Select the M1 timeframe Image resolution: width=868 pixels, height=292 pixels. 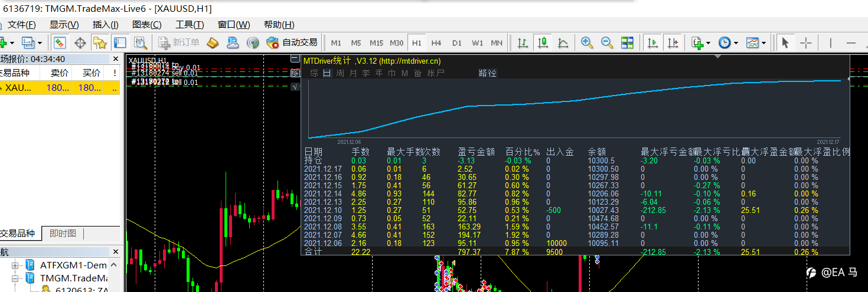tap(336, 42)
